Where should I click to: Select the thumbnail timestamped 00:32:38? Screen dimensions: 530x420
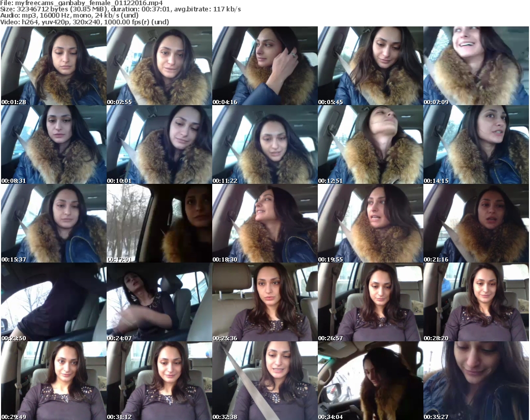pyautogui.click(x=265, y=381)
